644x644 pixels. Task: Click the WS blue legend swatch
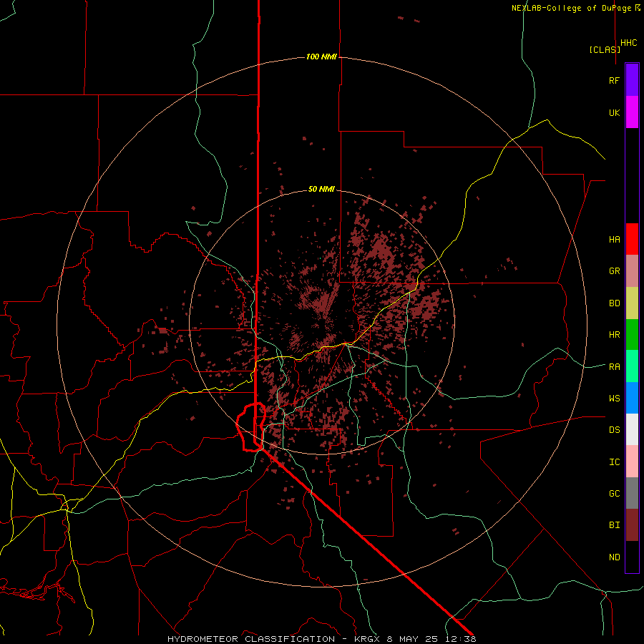click(x=632, y=398)
